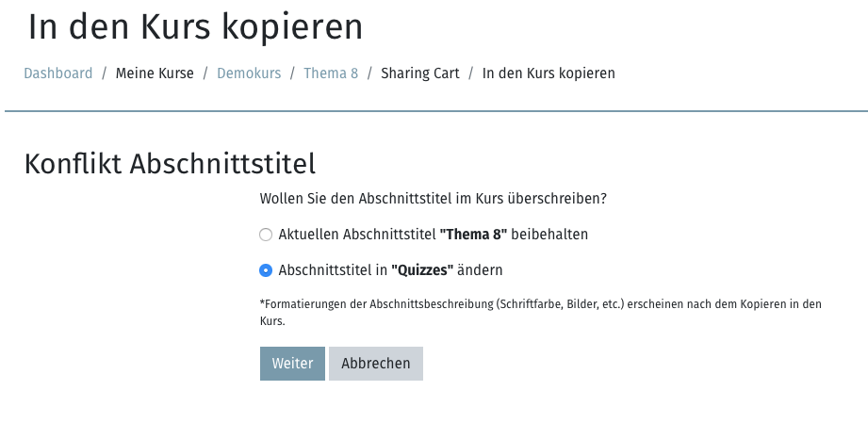Click the 'Aktuellen Abschnittstitel' label word

pyautogui.click(x=357, y=235)
